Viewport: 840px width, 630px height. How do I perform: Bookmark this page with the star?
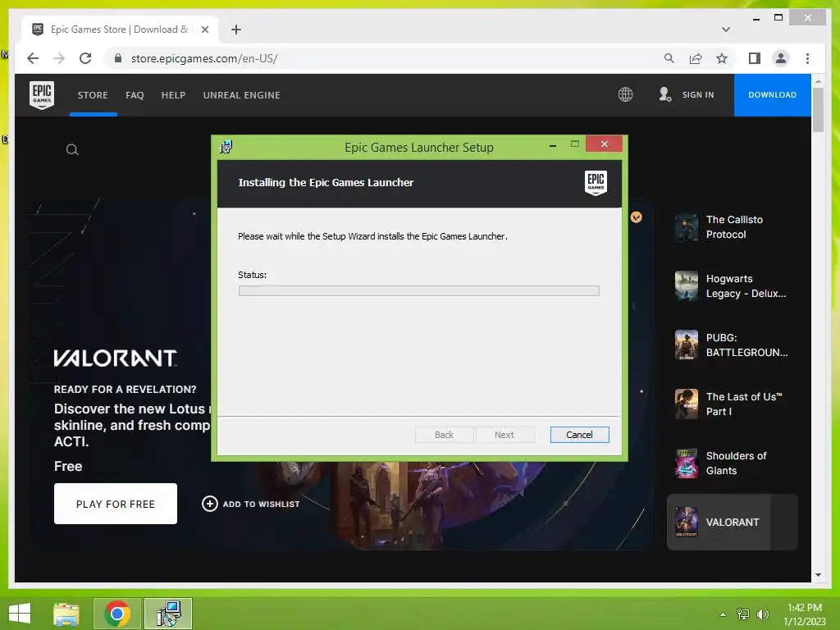point(722,58)
